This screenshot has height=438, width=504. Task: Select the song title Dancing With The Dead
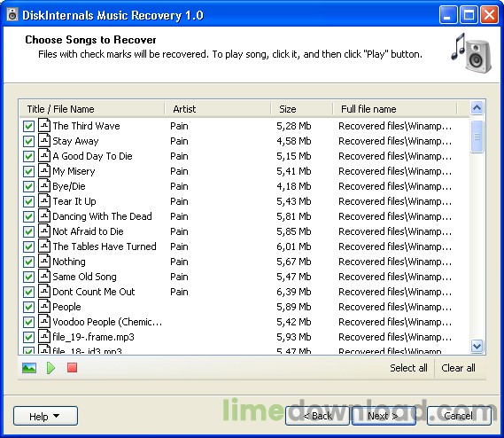click(x=102, y=216)
